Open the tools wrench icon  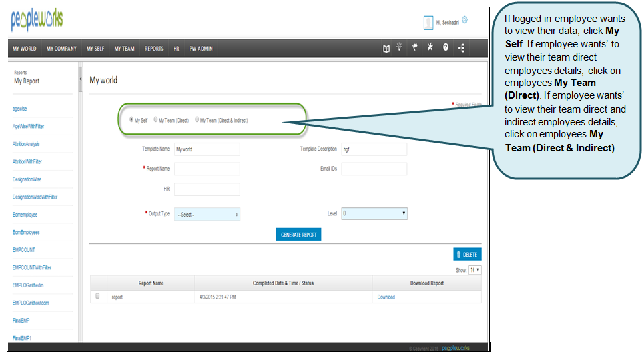click(x=430, y=48)
